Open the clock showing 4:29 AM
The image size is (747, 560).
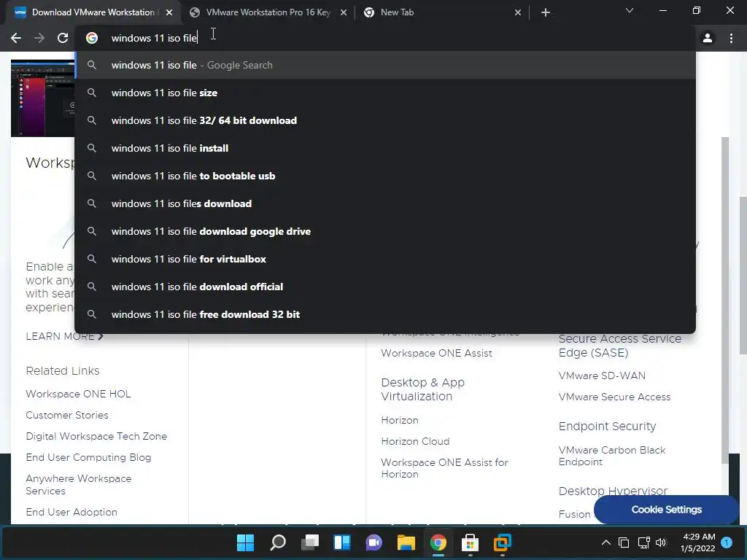pyautogui.click(x=698, y=542)
